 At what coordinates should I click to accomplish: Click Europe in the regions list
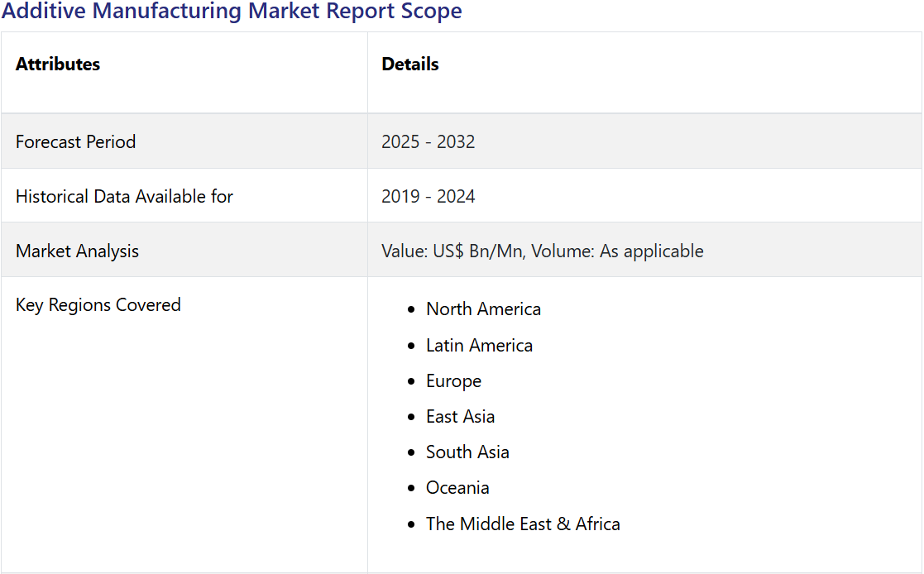453,381
